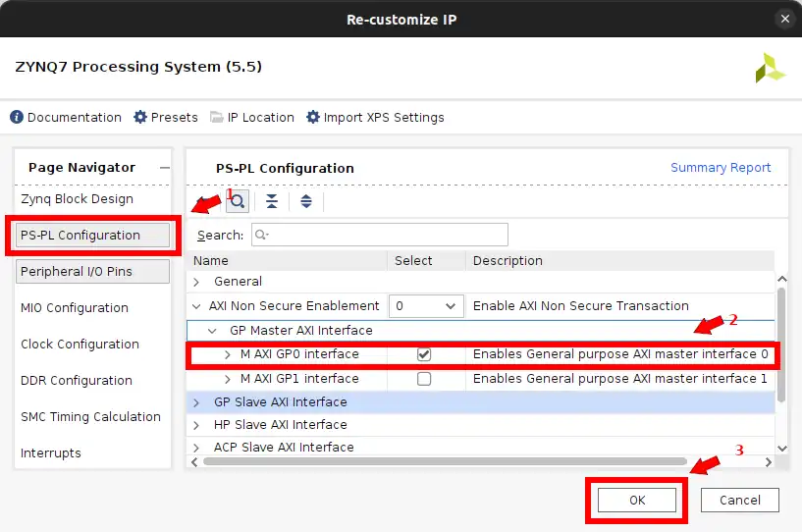Open the Summary Report link

(x=721, y=168)
